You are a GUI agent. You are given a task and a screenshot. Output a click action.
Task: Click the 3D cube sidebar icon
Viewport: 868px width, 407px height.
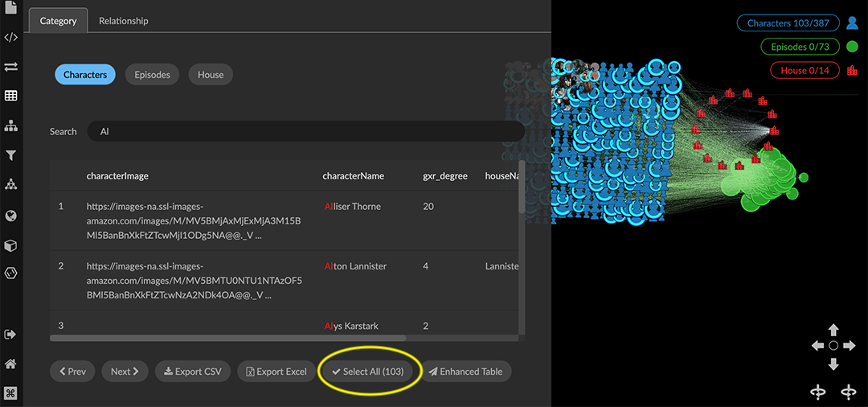pyautogui.click(x=10, y=245)
